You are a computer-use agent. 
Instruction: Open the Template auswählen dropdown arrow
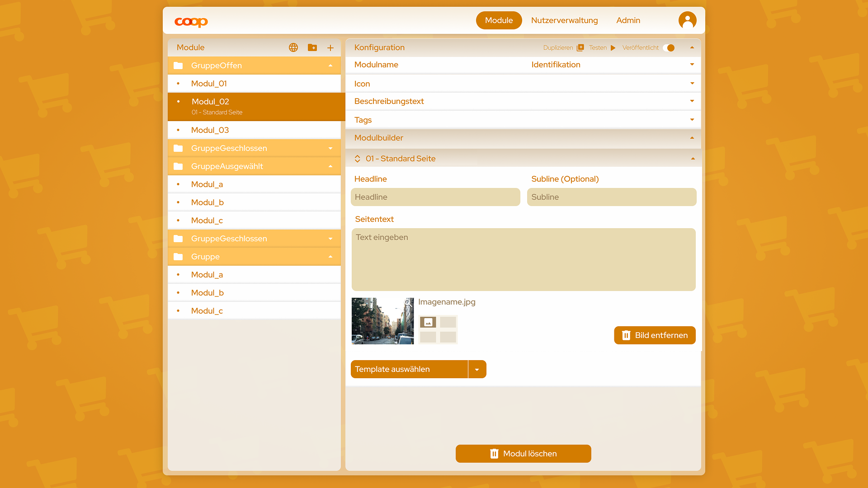(477, 370)
